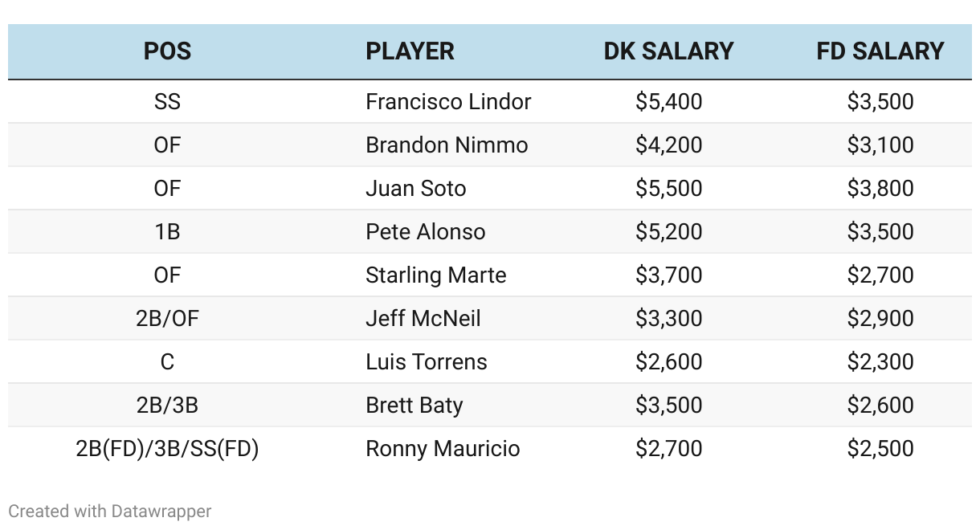Image resolution: width=980 pixels, height=530 pixels.
Task: Click the 2B(FD)/3B/SS(FD) position cell
Action: pyautogui.click(x=167, y=449)
